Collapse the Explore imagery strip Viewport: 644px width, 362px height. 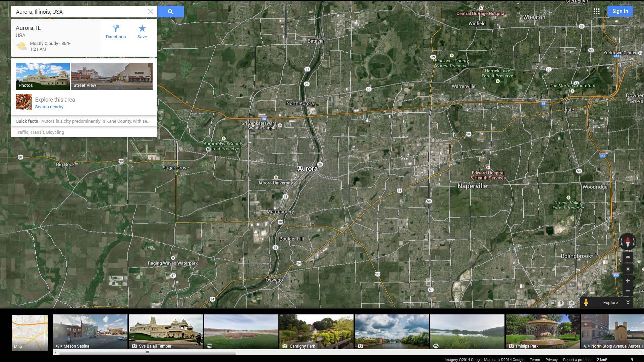pyautogui.click(x=628, y=302)
